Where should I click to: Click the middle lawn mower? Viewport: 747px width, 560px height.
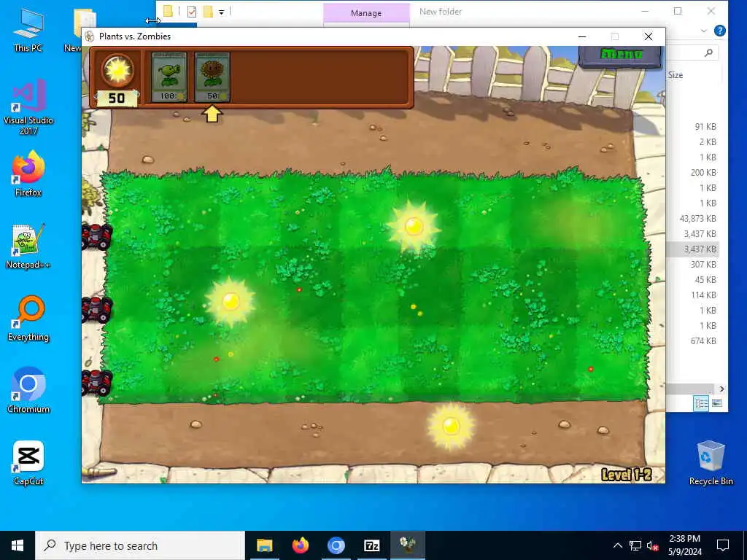tap(97, 309)
